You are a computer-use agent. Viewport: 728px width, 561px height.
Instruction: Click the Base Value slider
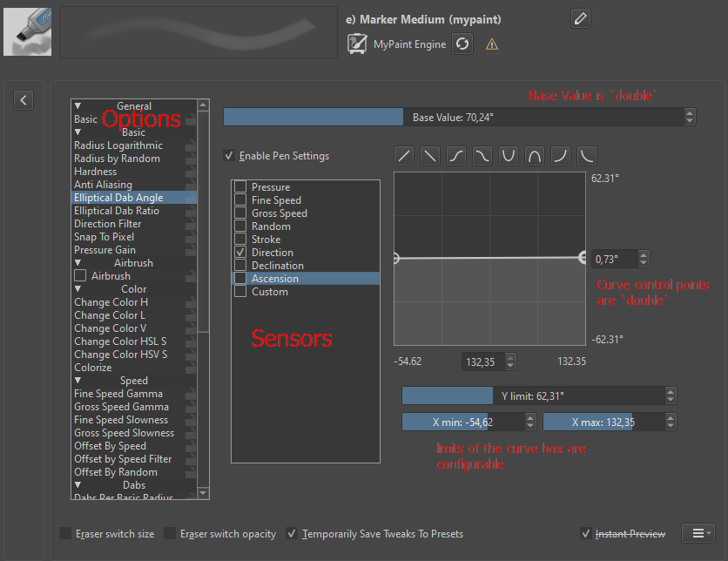[x=453, y=117]
